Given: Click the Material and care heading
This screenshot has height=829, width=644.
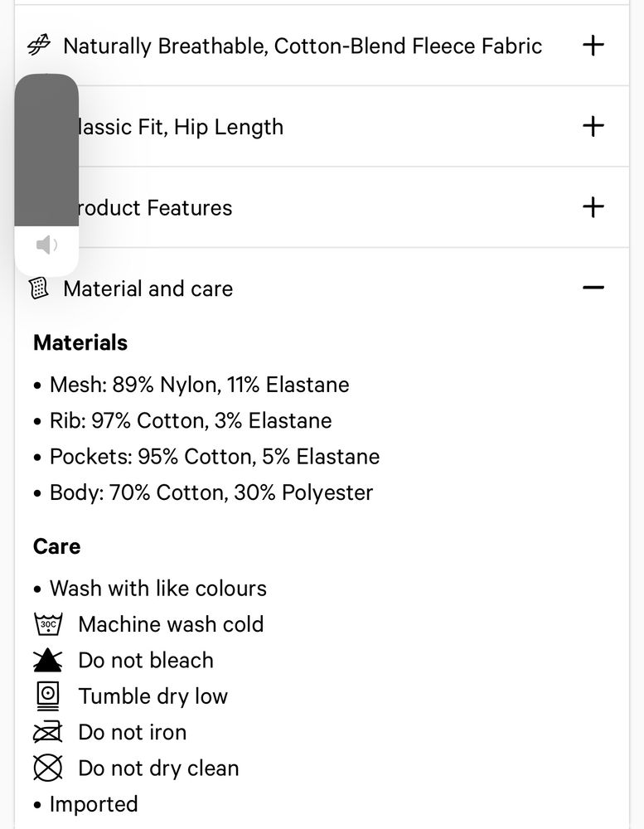Looking at the screenshot, I should pos(148,288).
